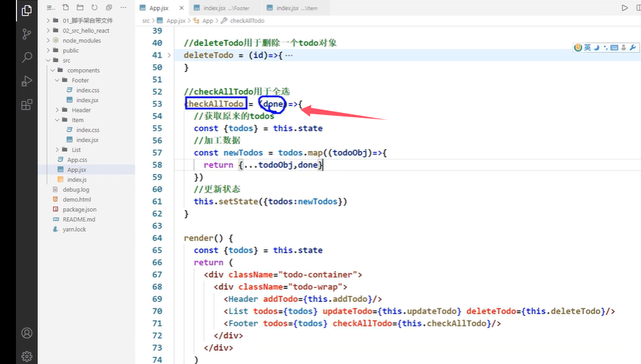
Task: Click App class in breadcrumb
Action: [x=207, y=20]
